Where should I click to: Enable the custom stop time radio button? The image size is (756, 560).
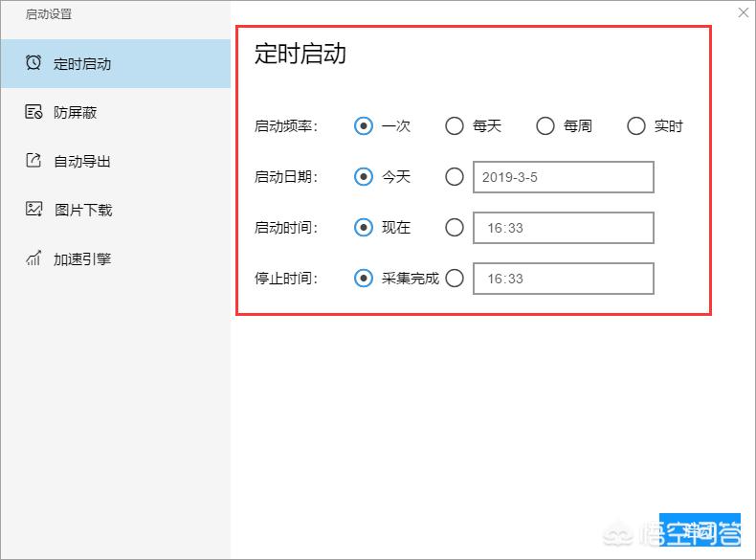[455, 278]
